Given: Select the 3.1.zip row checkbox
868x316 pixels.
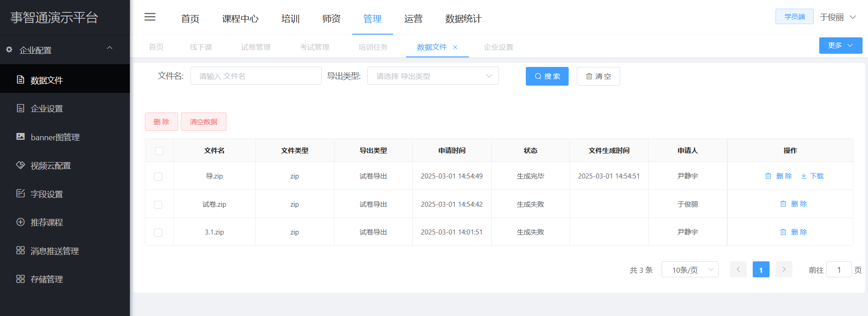Looking at the screenshot, I should (x=158, y=233).
